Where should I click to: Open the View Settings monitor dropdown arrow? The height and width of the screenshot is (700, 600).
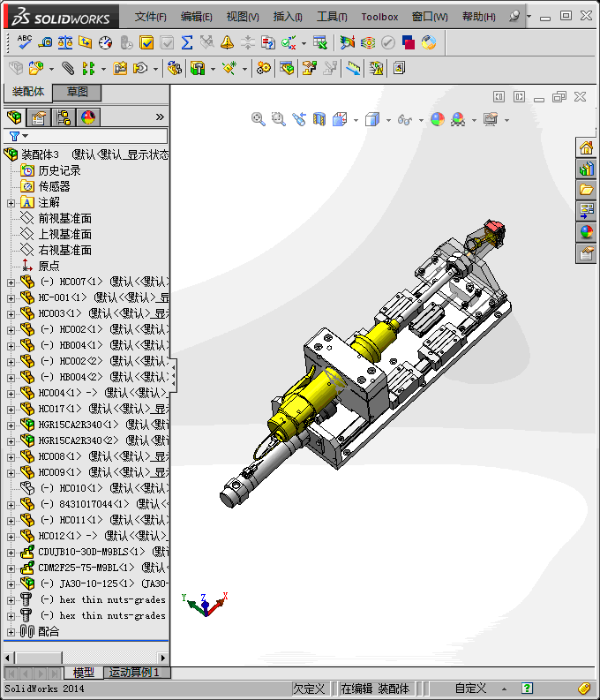point(506,120)
